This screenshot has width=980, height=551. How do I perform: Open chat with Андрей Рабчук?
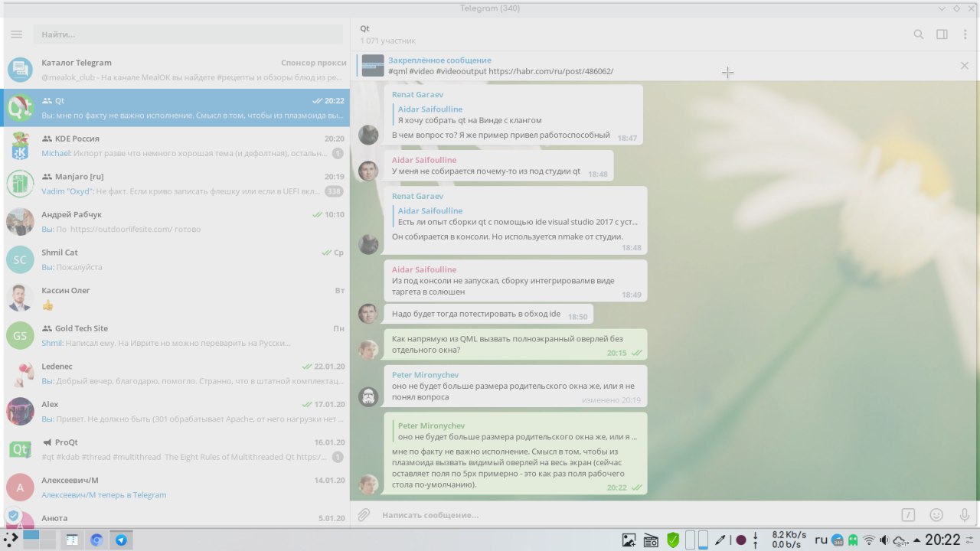pos(176,222)
